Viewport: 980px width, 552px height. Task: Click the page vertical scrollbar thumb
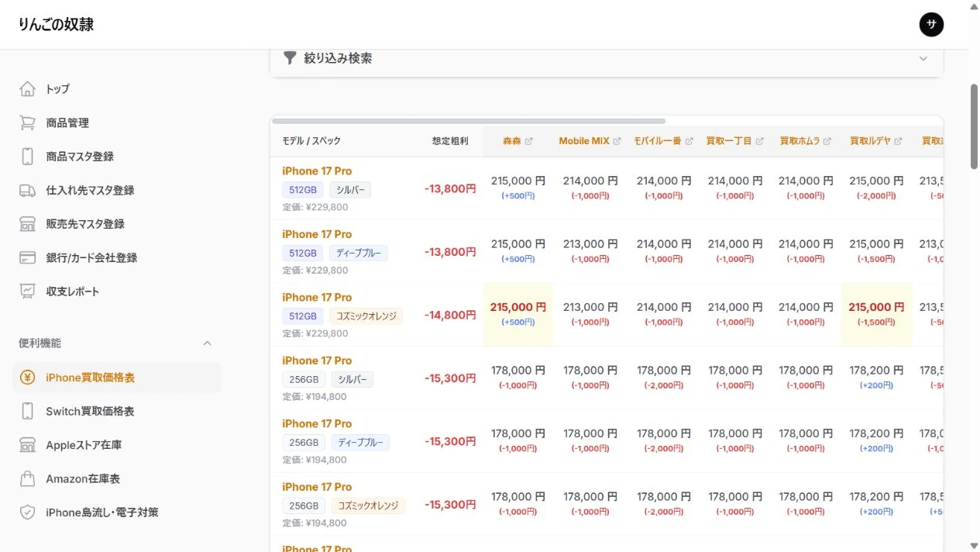(x=974, y=126)
